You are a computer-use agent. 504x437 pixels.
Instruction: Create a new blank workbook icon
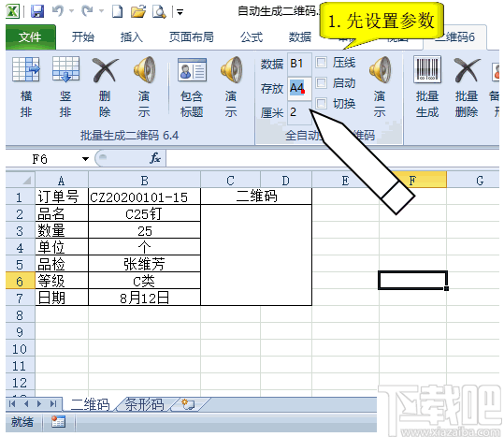coord(117,11)
